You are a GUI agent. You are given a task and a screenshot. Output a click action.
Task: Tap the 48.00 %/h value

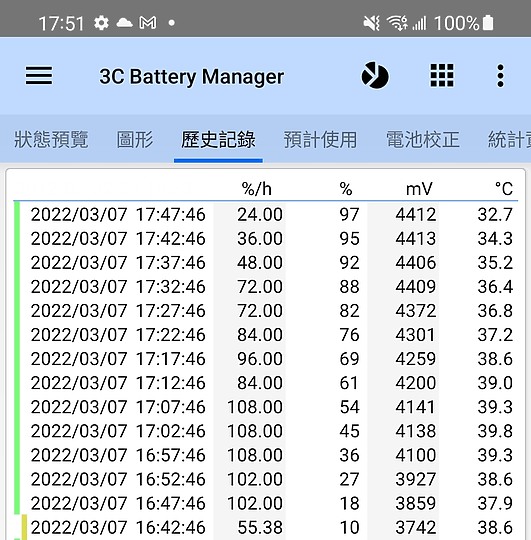pos(260,263)
